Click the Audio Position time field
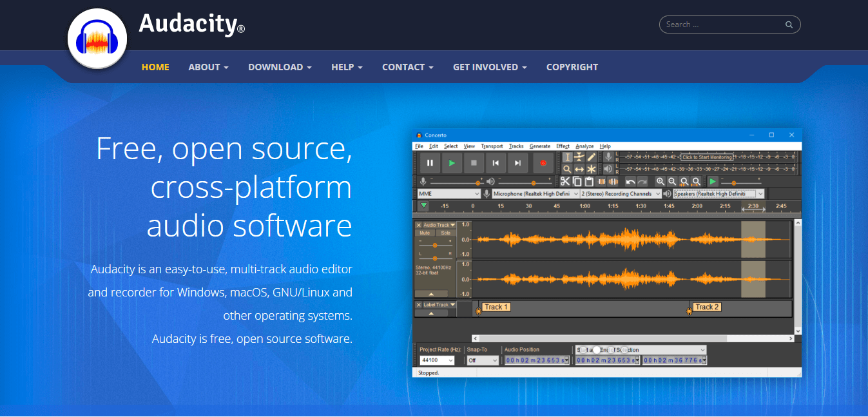The image size is (868, 417). tap(537, 360)
